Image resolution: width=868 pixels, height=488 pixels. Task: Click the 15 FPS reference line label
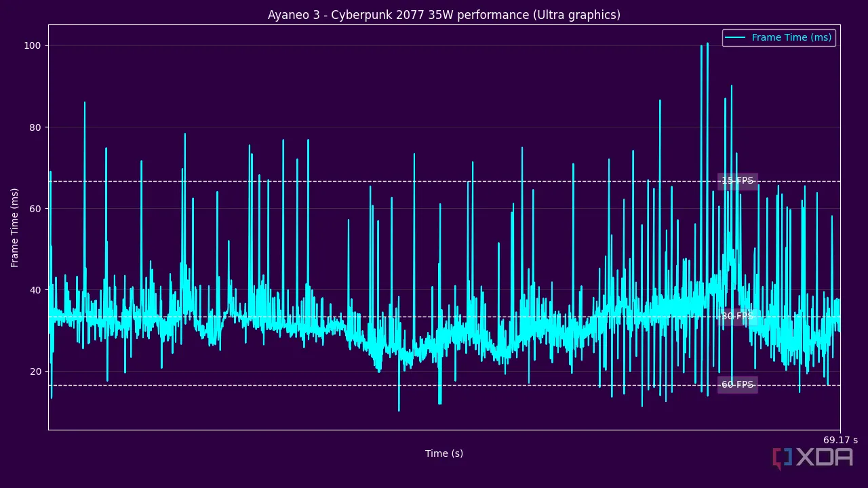(x=738, y=181)
